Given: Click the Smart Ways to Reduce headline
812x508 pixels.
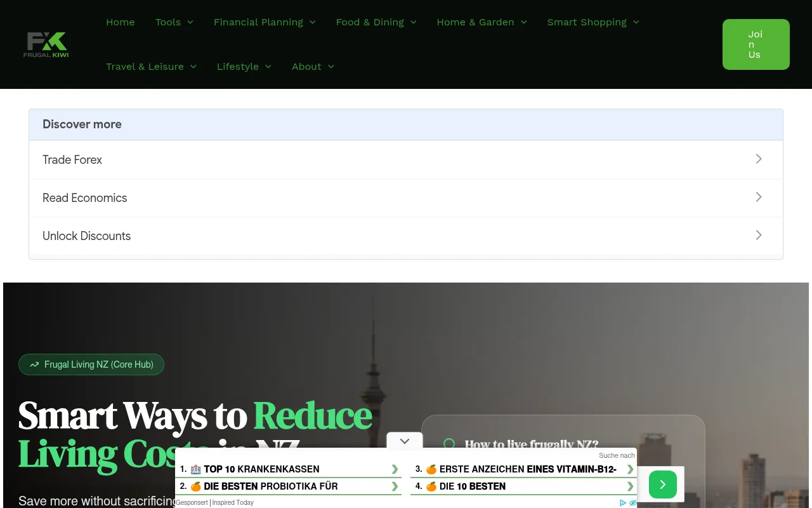Looking at the screenshot, I should 195,416.
